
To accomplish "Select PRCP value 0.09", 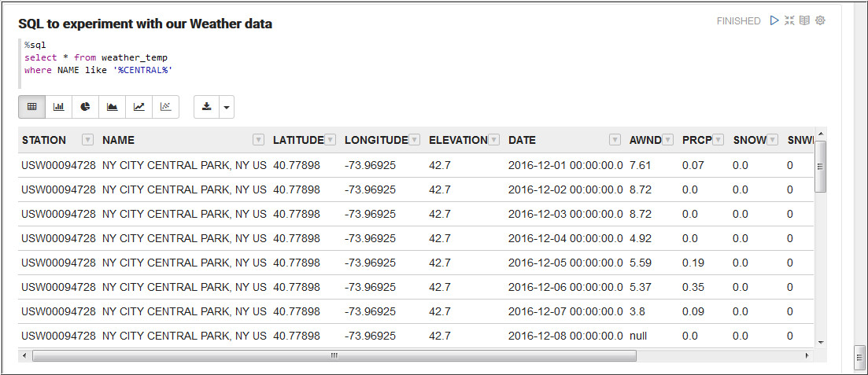I will pyautogui.click(x=693, y=311).
